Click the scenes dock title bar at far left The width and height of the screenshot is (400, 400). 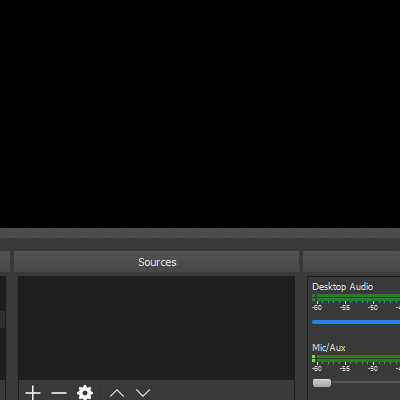click(x=5, y=262)
